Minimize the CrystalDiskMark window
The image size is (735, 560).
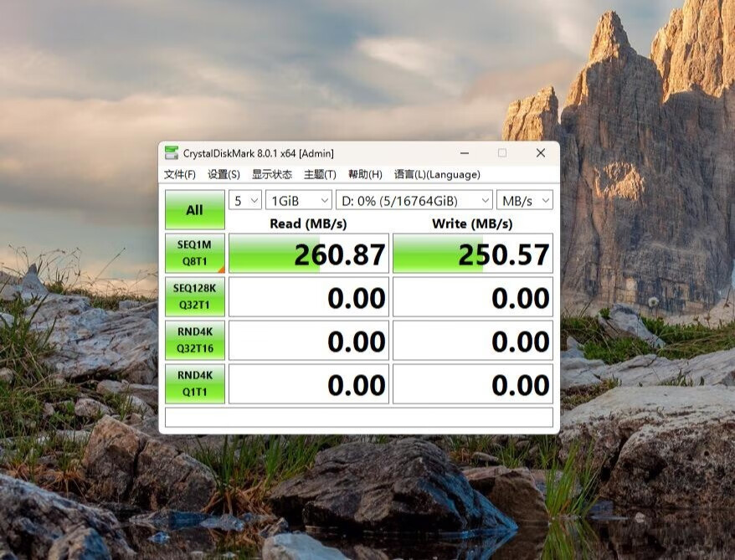(465, 153)
